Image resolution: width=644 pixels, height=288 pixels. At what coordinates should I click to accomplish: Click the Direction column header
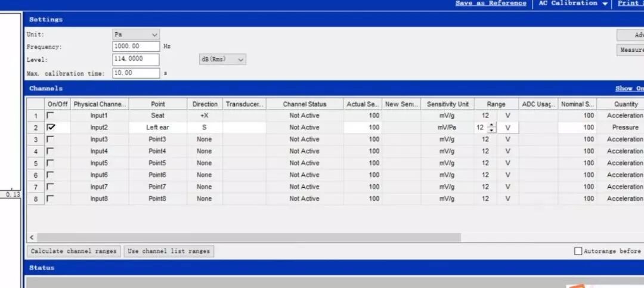pyautogui.click(x=205, y=104)
